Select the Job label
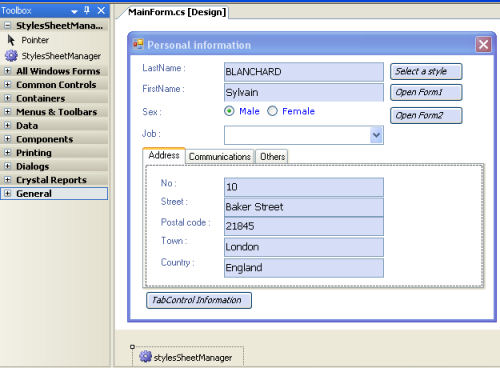 pos(151,134)
